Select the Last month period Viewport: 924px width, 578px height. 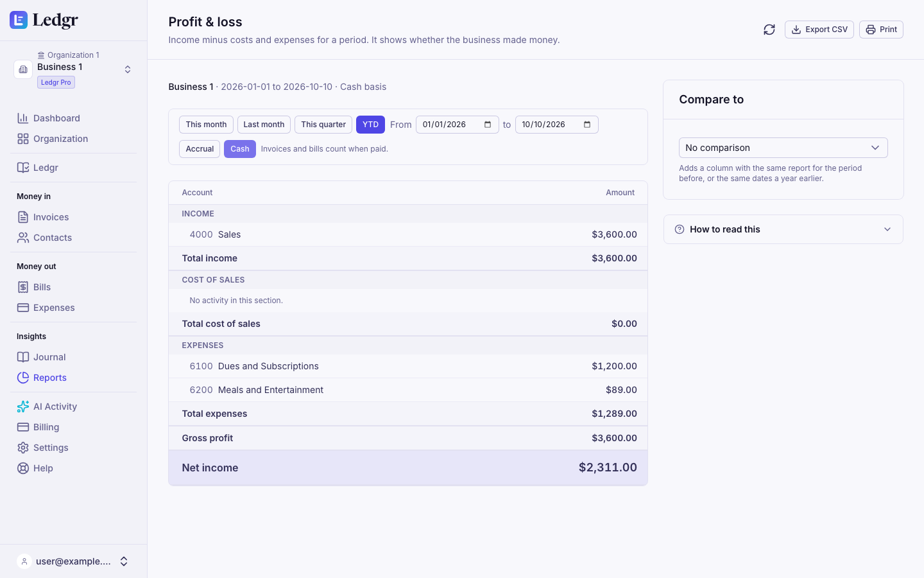point(264,125)
